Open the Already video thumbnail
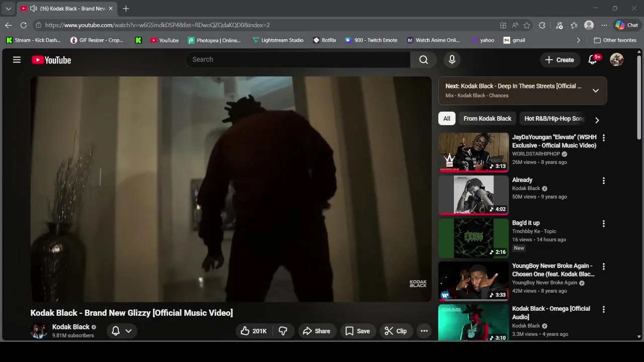This screenshot has height=362, width=644. click(473, 195)
